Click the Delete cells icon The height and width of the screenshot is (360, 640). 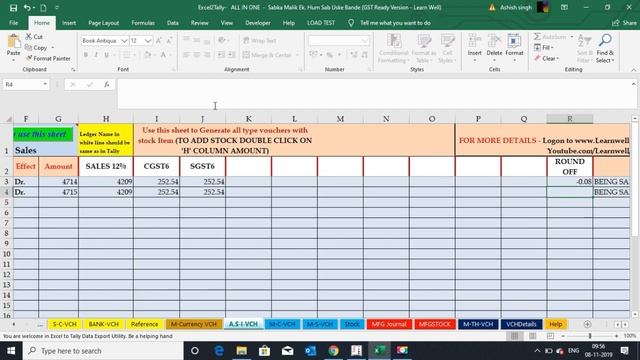tap(494, 41)
